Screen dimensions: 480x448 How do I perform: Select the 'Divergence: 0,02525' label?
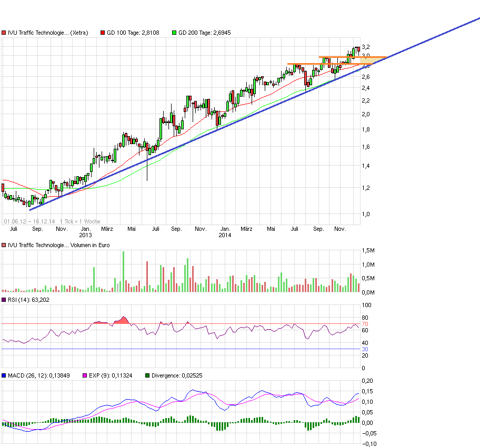pos(177,375)
